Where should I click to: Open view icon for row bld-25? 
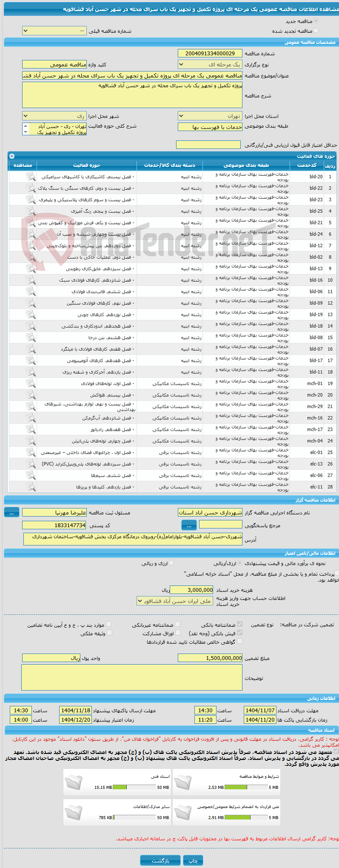(x=31, y=211)
